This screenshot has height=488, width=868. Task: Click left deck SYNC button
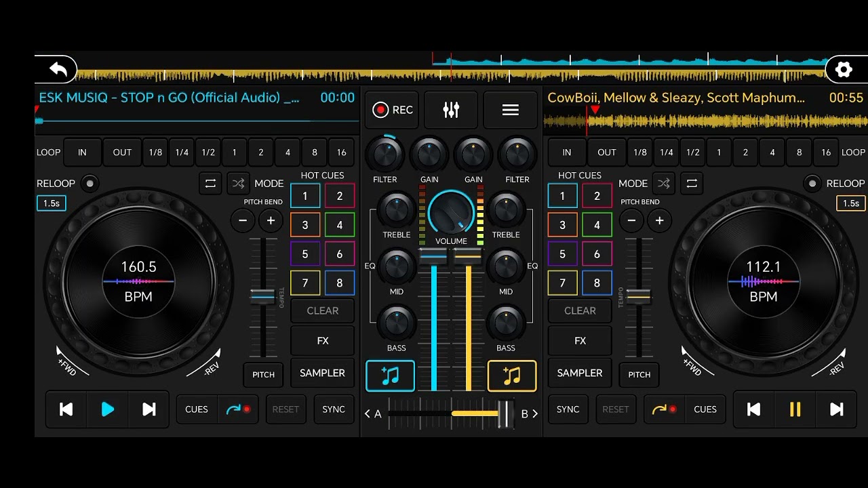(x=334, y=409)
